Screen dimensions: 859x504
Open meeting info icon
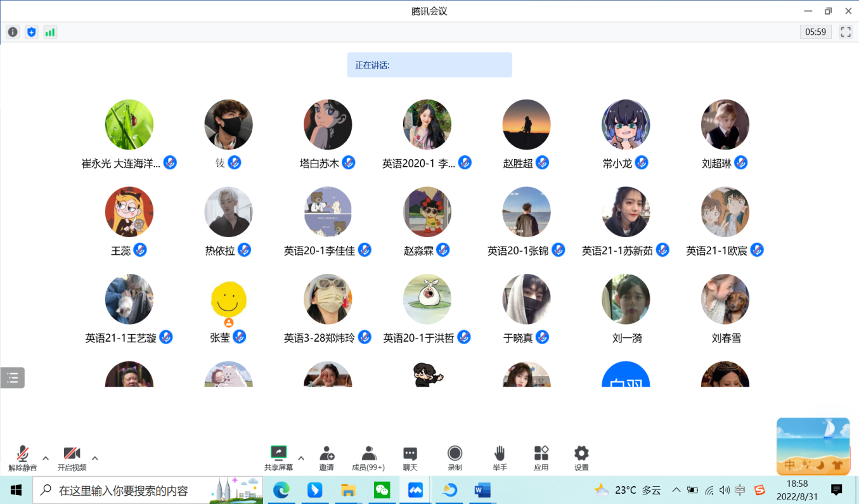tap(13, 32)
